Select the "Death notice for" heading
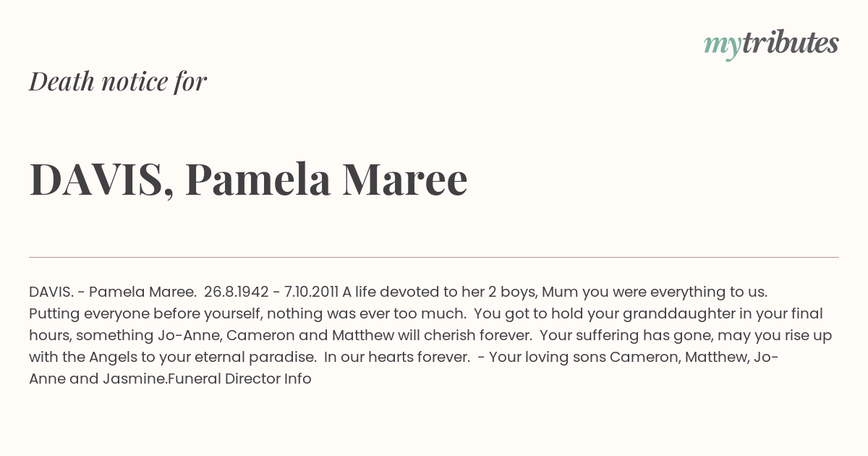Image resolution: width=868 pixels, height=456 pixels. (118, 81)
